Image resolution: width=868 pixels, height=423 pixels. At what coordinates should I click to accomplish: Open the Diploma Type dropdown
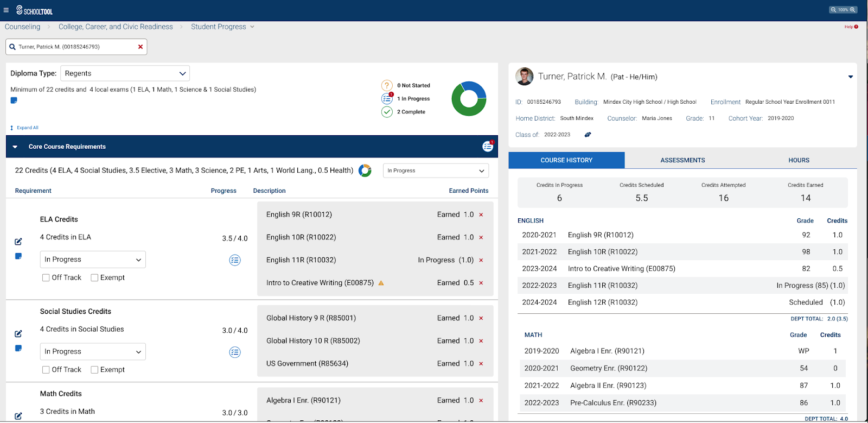[x=125, y=73]
